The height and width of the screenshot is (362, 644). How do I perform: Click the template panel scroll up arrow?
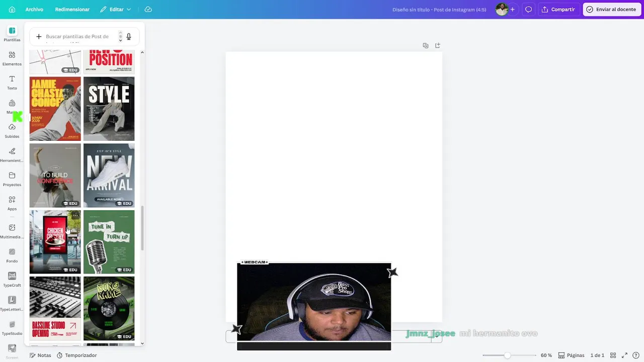tap(142, 52)
